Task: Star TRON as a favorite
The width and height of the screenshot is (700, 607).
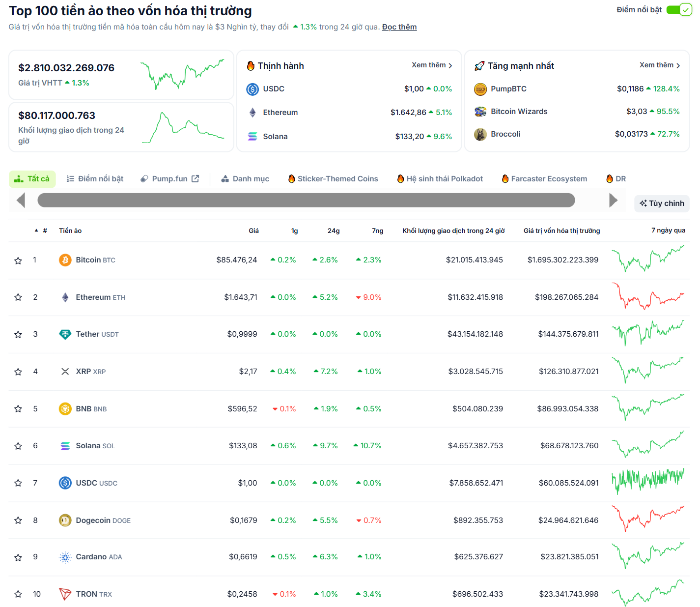Action: 18,594
